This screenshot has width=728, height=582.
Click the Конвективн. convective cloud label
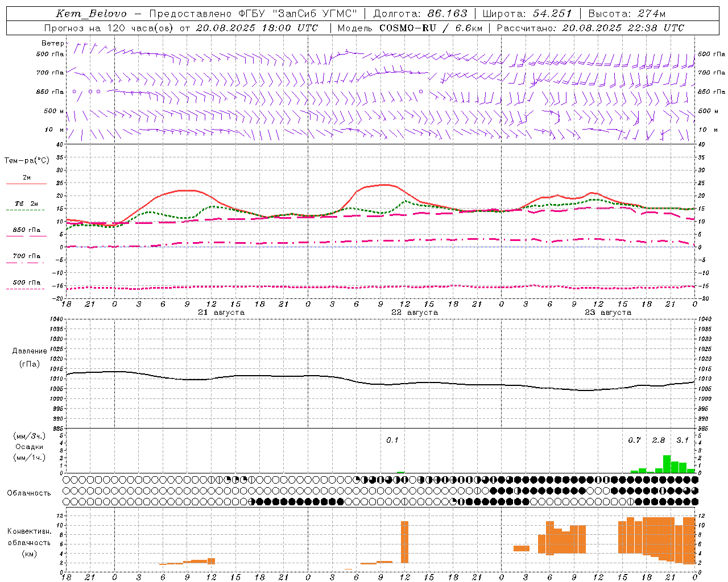pyautogui.click(x=29, y=531)
